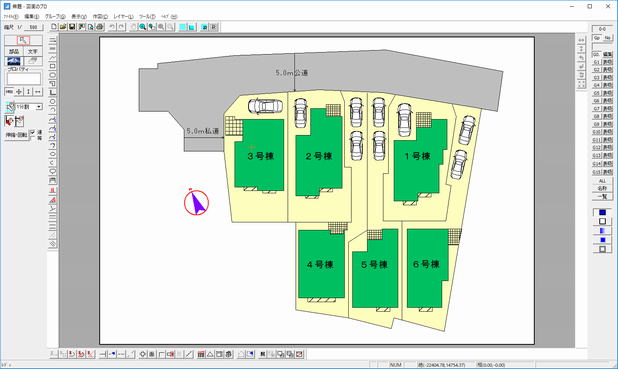618x369 pixels.
Task: Click the Print icon in top toolbar
Action: pyautogui.click(x=100, y=27)
